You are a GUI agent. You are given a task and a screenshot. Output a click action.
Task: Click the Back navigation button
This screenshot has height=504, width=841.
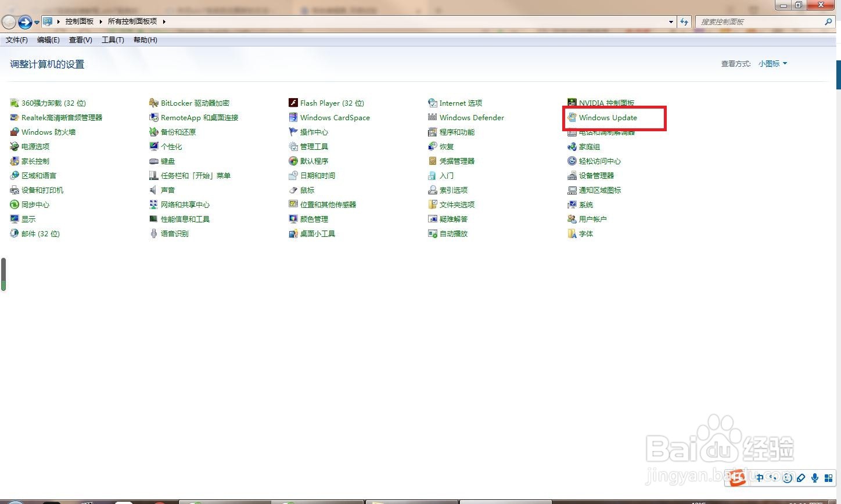[x=9, y=22]
